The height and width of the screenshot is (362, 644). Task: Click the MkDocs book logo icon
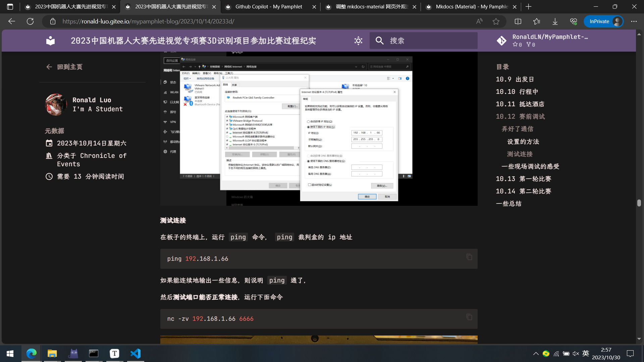(x=50, y=41)
